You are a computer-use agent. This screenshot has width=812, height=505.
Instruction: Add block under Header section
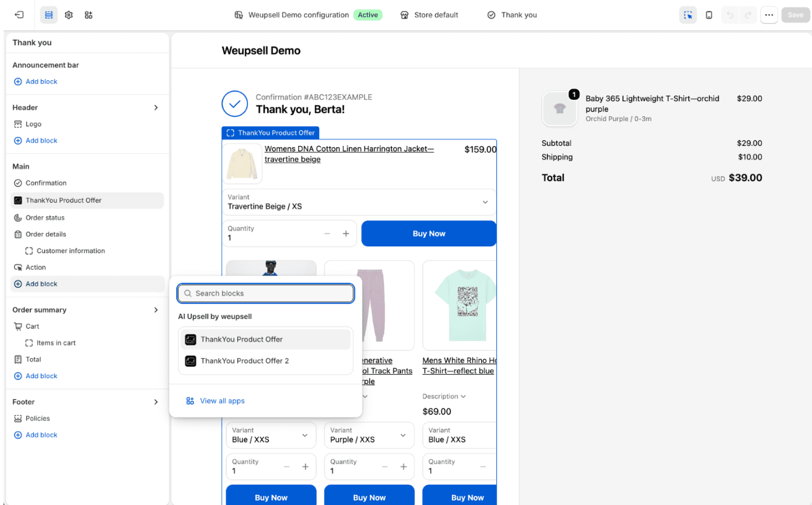(x=35, y=141)
